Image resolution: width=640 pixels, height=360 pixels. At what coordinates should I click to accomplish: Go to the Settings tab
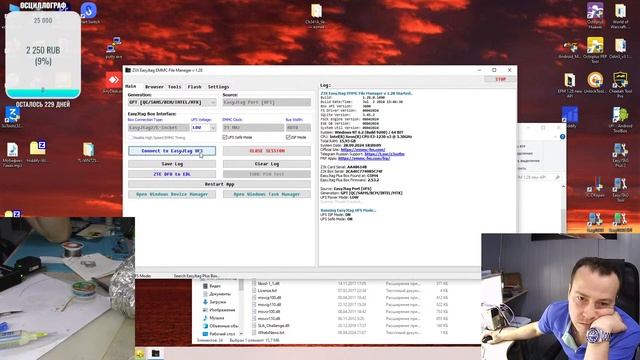click(x=218, y=87)
